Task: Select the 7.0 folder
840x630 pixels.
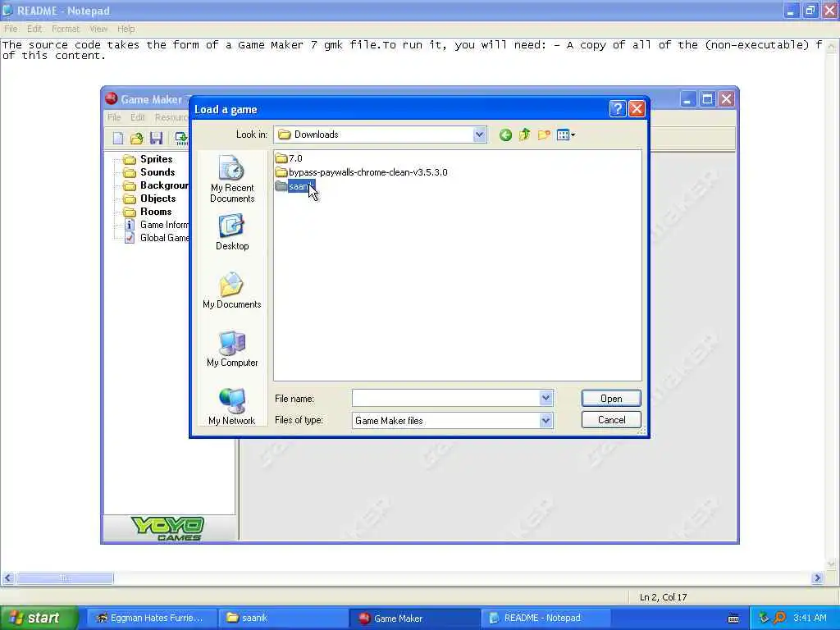Action: pyautogui.click(x=289, y=158)
